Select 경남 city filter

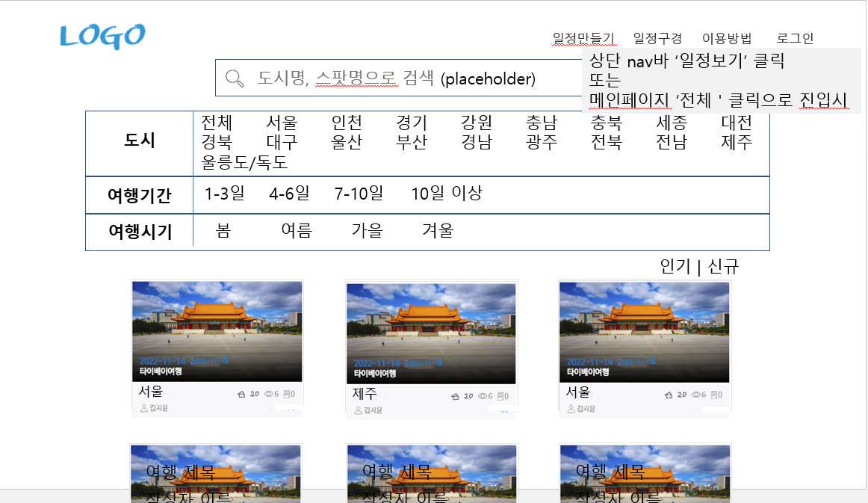[477, 142]
